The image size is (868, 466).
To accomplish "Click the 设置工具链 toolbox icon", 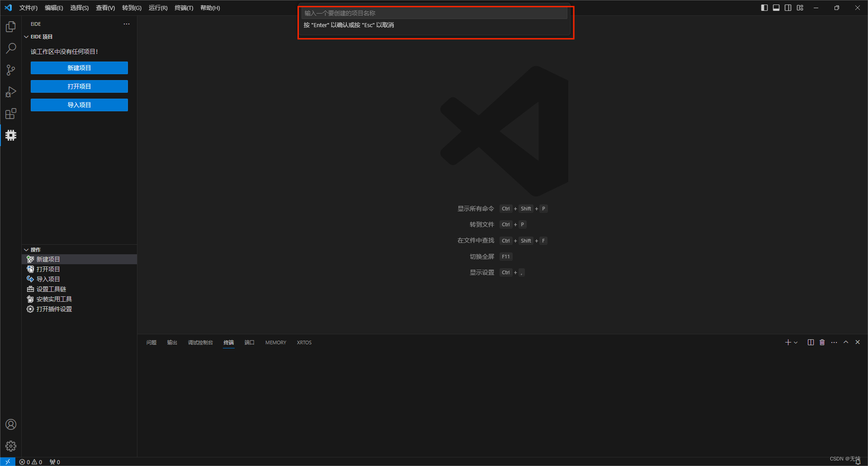I will [30, 289].
